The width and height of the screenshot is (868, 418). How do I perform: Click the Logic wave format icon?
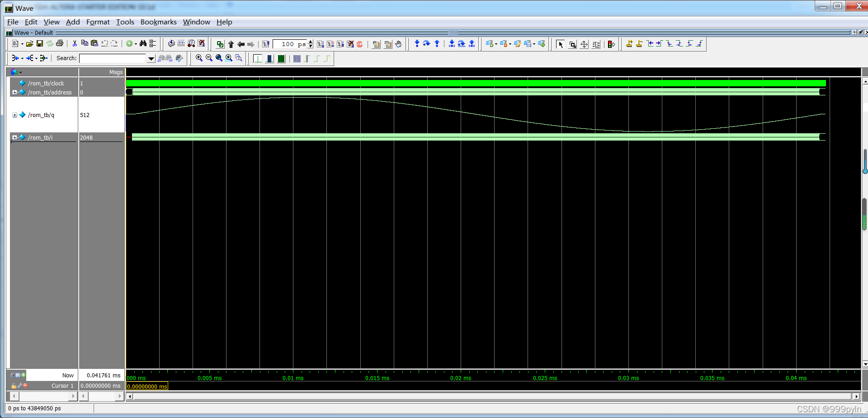pyautogui.click(x=269, y=58)
